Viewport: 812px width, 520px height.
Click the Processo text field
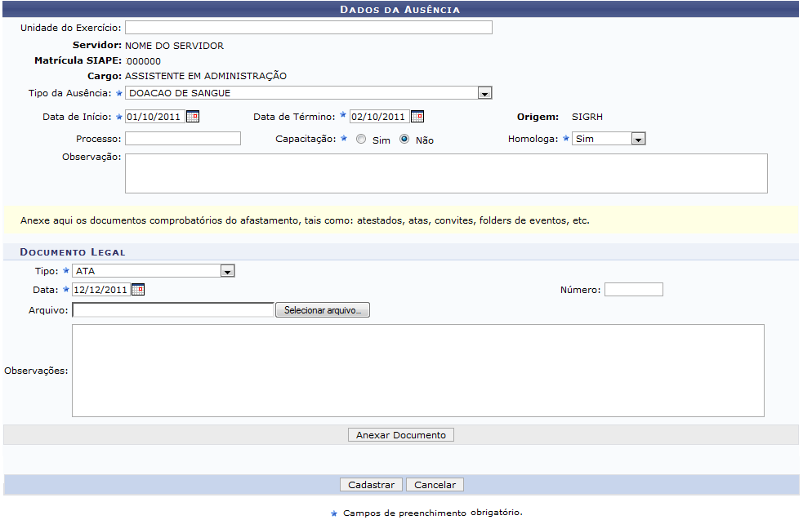(182, 139)
